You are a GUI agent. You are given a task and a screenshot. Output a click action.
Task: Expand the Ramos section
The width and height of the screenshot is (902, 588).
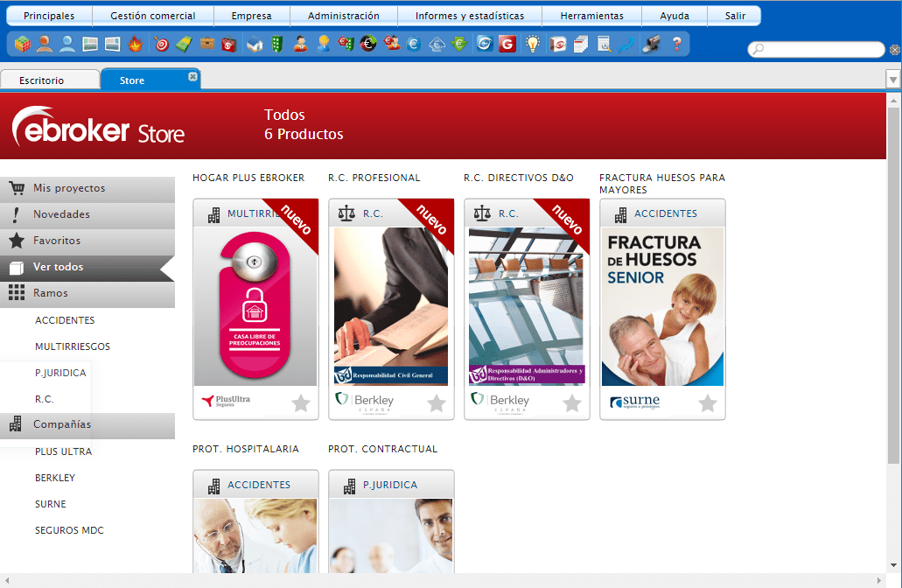point(87,293)
